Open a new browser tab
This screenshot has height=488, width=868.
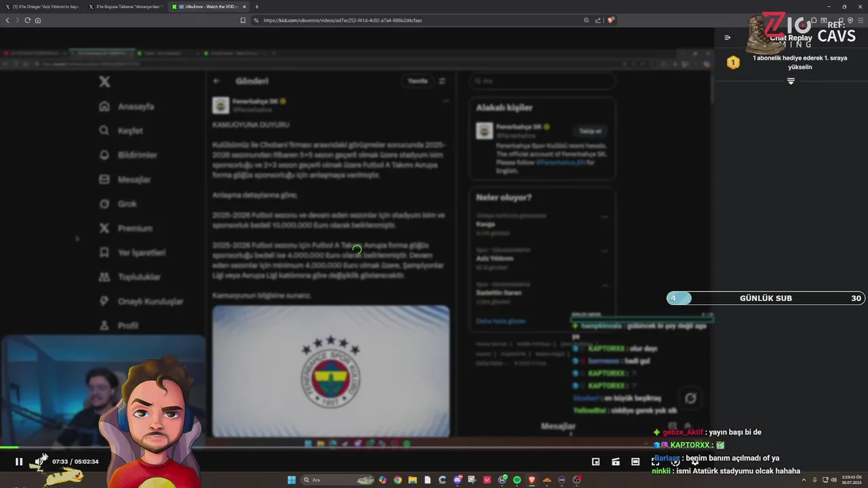pyautogui.click(x=256, y=7)
